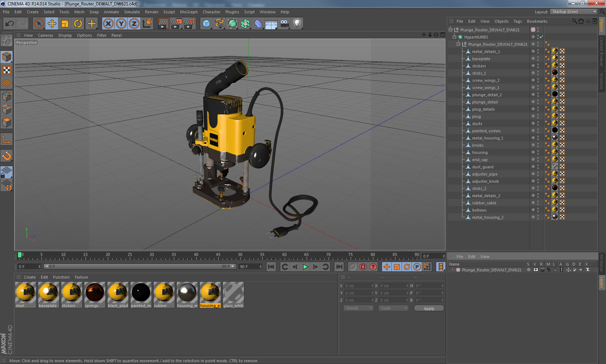Toggle layer visibility eye for Plunge_Router layer

[x=536, y=270]
